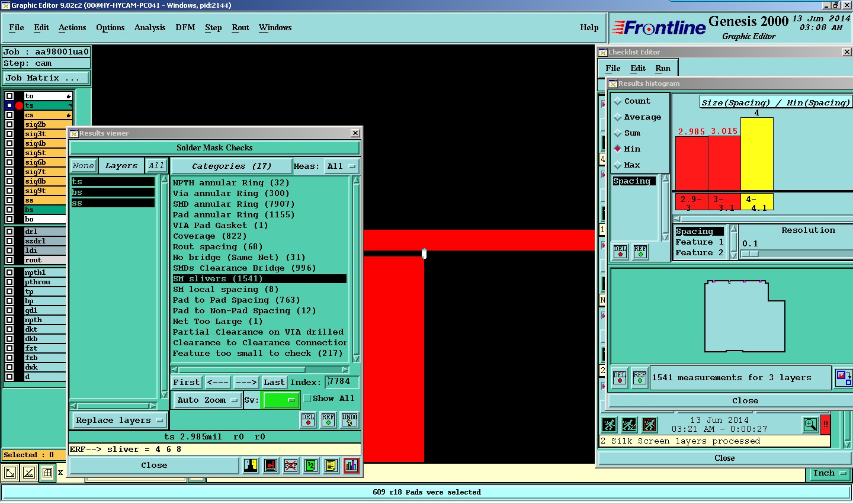Click the First navigation button

tap(187, 383)
